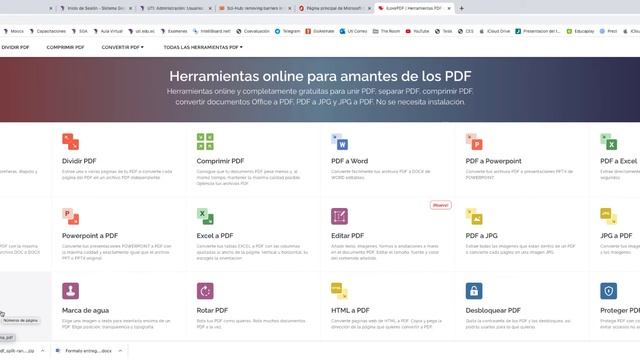Click the JPG a PDF icon
This screenshot has height=360, width=640.
click(609, 216)
